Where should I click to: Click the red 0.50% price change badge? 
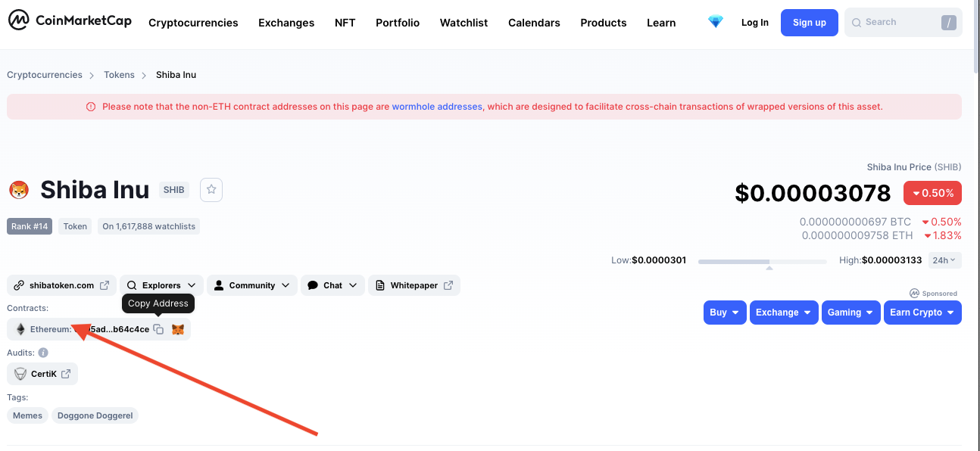point(933,193)
